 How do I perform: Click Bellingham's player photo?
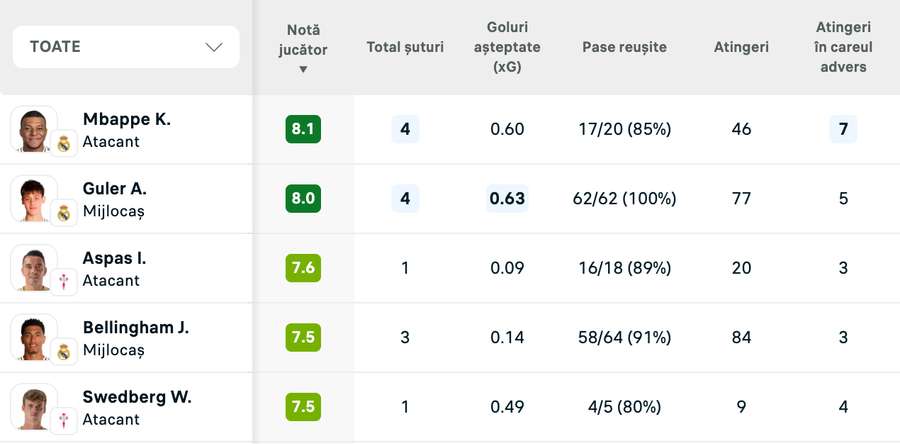pos(33,337)
